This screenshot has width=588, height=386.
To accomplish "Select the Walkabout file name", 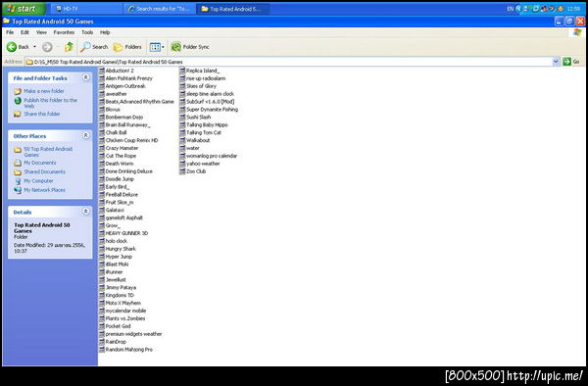I will [198, 140].
